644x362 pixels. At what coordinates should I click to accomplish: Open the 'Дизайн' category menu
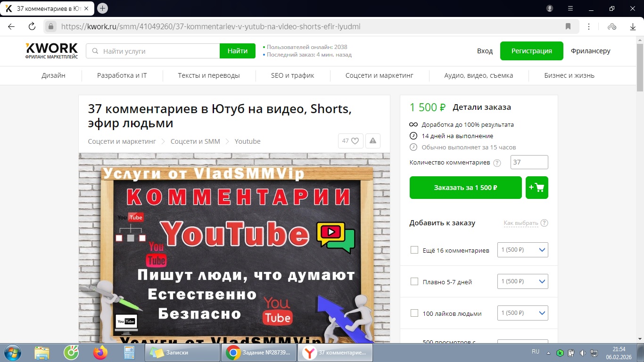(53, 75)
